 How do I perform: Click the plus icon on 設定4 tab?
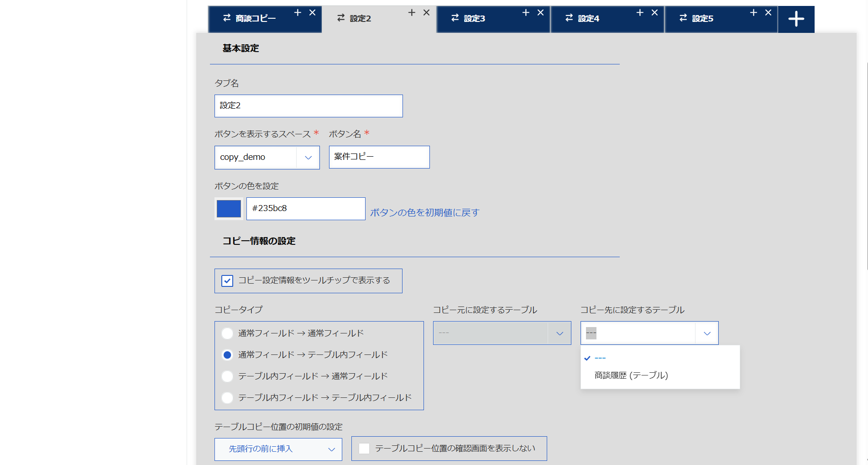coord(640,13)
